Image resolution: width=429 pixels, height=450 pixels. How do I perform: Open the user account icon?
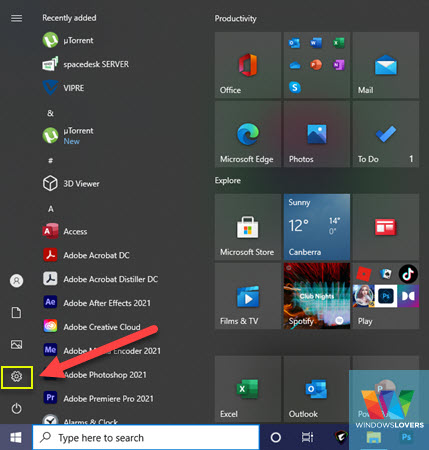pos(16,281)
